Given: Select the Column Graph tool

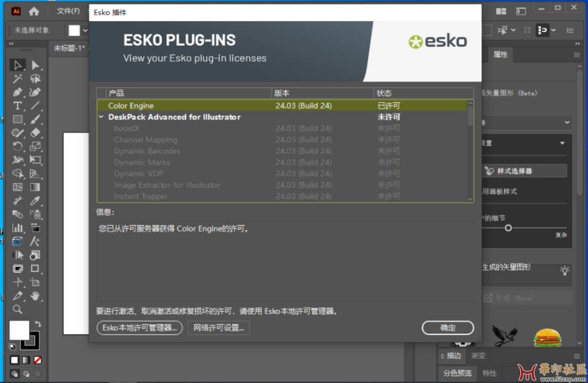Looking at the screenshot, I should [17, 227].
